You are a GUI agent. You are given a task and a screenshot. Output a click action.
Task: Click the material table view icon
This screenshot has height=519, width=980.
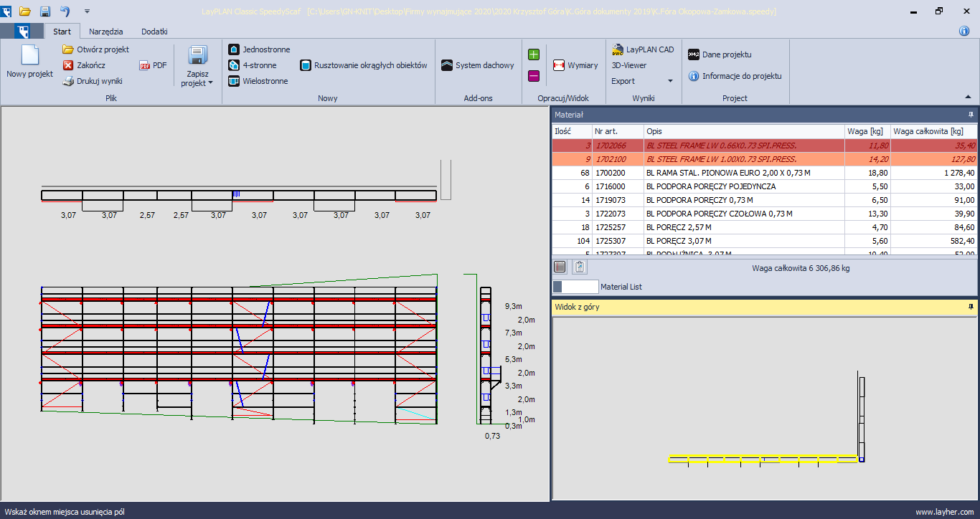[x=560, y=267]
